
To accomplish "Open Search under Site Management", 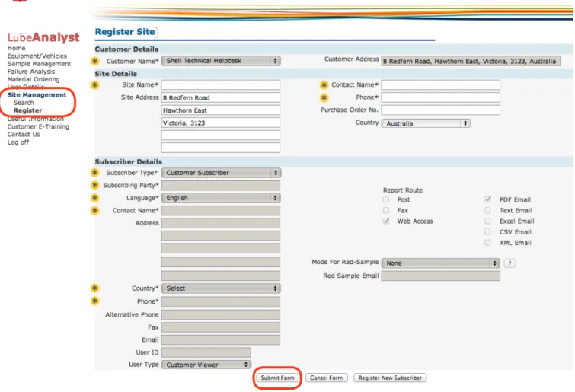I will click(x=24, y=103).
